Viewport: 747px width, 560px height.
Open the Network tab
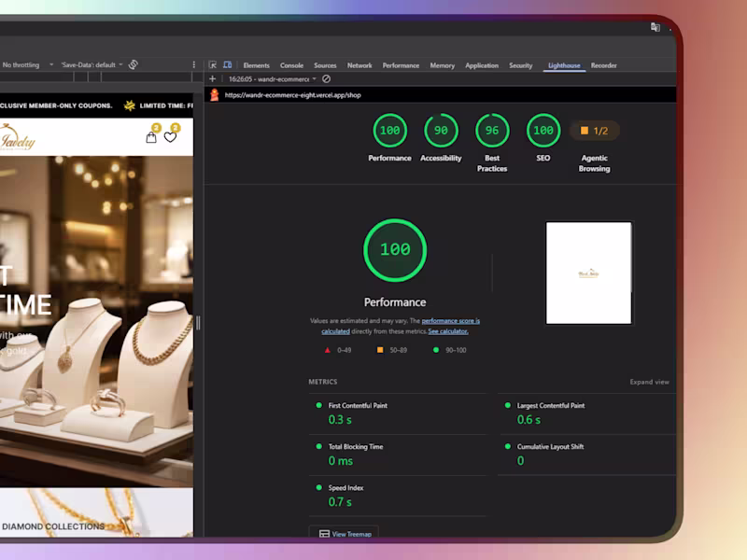pos(359,65)
